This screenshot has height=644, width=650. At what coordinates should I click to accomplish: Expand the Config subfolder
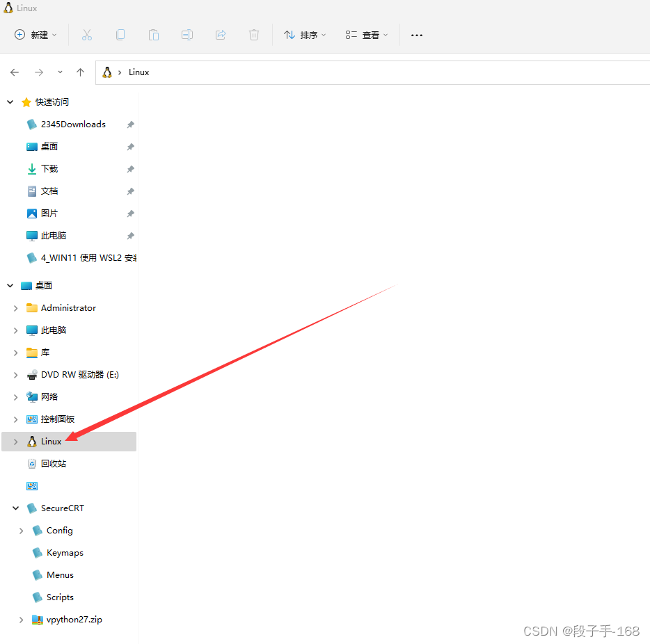[21, 531]
